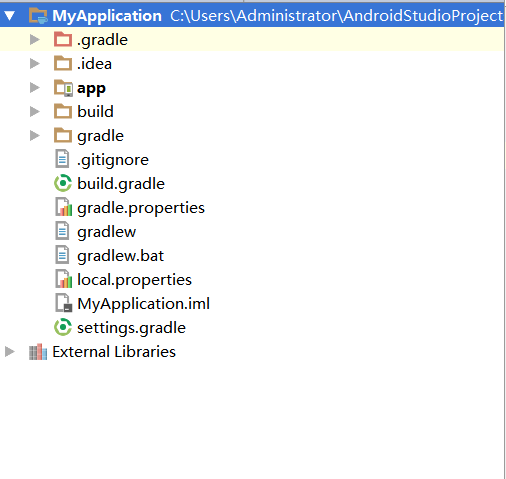Select the build.gradle file name
Screen dimensions: 506x479
[121, 184]
